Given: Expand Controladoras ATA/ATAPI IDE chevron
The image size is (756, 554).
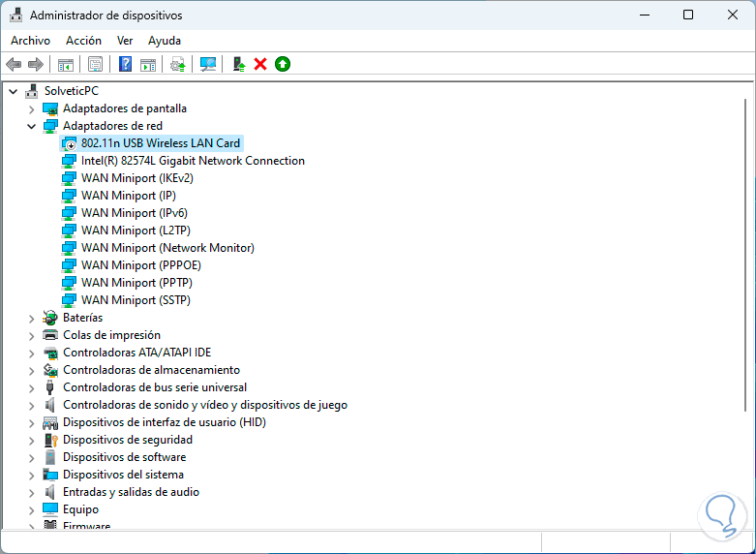Looking at the screenshot, I should [31, 353].
